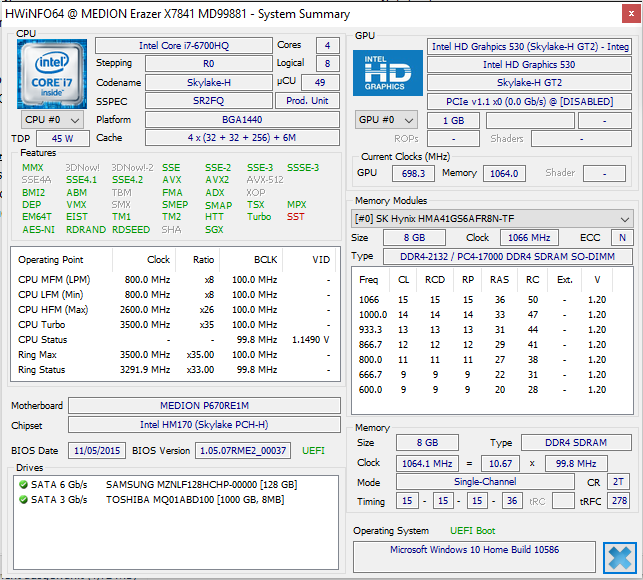Click the 1.1490 V VID value
Screen dimensions: 643x580
[x=310, y=340]
